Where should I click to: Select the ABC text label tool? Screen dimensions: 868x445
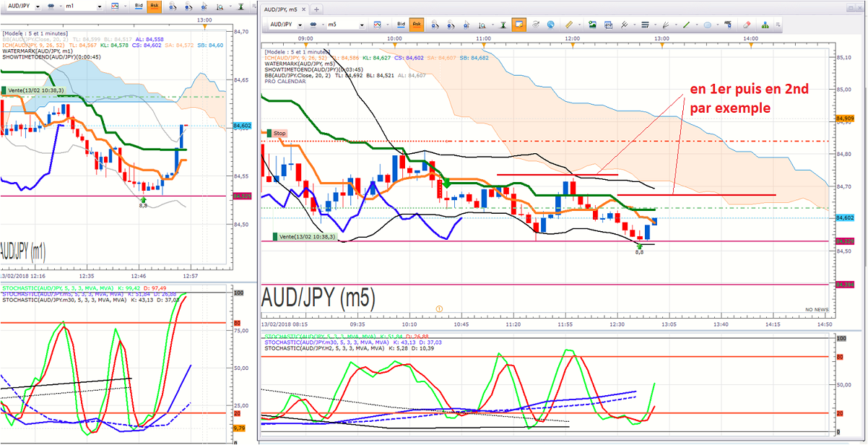coord(728,25)
